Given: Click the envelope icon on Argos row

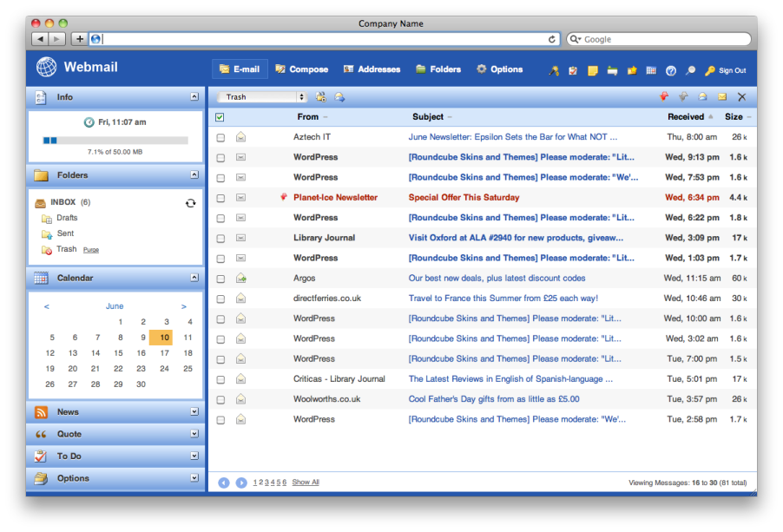Looking at the screenshot, I should click(x=241, y=278).
